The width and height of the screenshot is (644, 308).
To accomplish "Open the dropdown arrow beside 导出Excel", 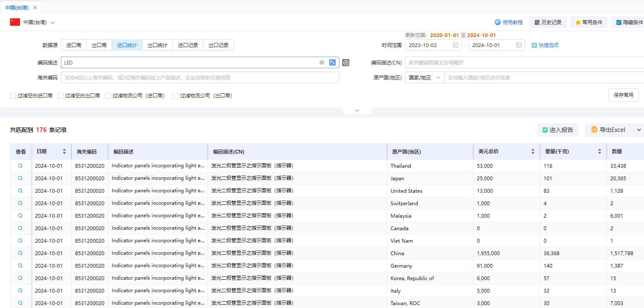I will pyautogui.click(x=639, y=130).
